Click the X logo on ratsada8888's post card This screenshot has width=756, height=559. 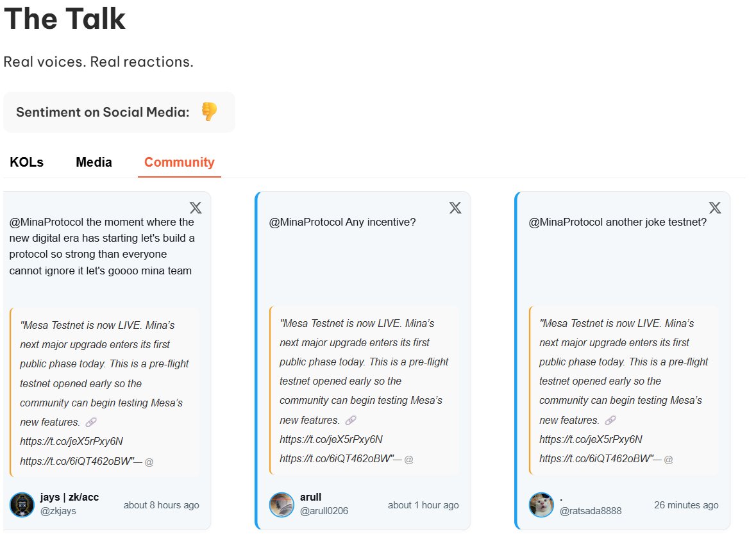[x=715, y=208]
